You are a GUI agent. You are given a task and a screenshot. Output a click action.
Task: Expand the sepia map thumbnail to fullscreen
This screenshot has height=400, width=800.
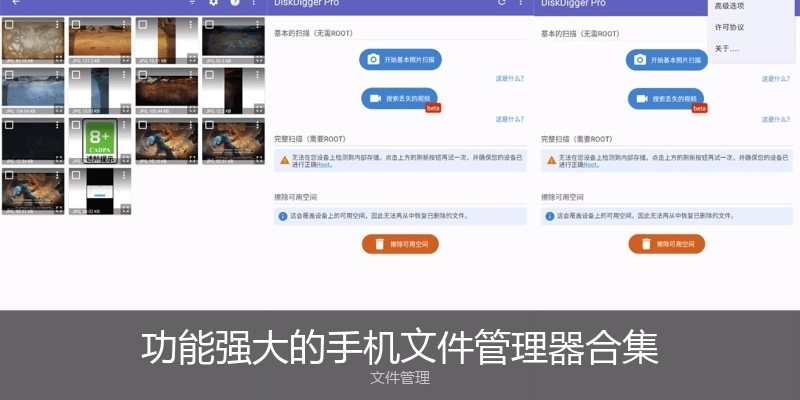pos(59,59)
